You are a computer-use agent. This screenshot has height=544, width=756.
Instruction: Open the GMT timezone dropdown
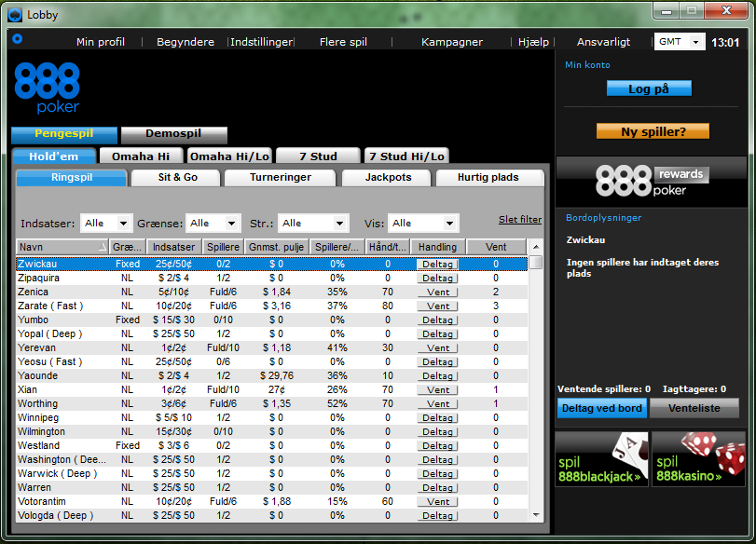click(694, 42)
